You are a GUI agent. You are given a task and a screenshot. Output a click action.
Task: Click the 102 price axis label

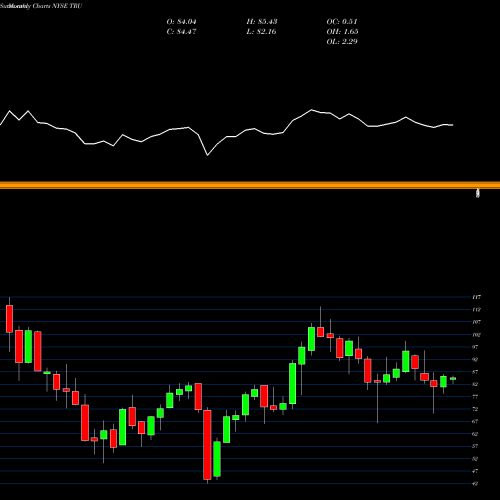tap(476, 335)
